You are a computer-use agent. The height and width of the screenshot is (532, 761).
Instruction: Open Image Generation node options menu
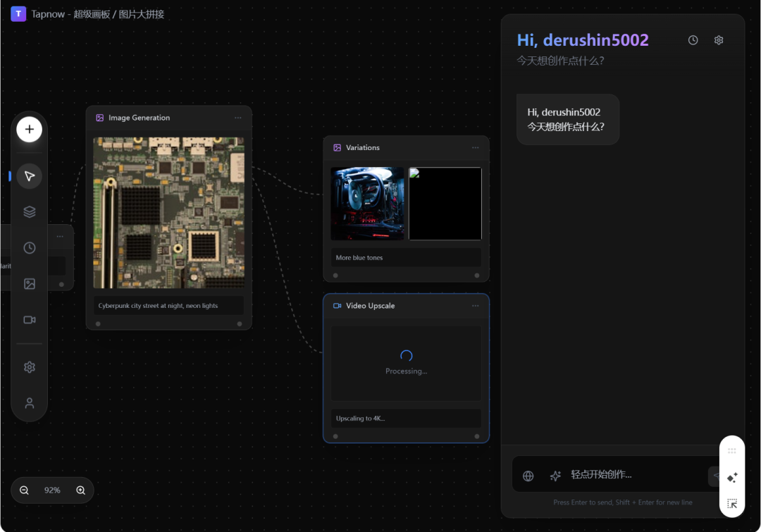[238, 118]
